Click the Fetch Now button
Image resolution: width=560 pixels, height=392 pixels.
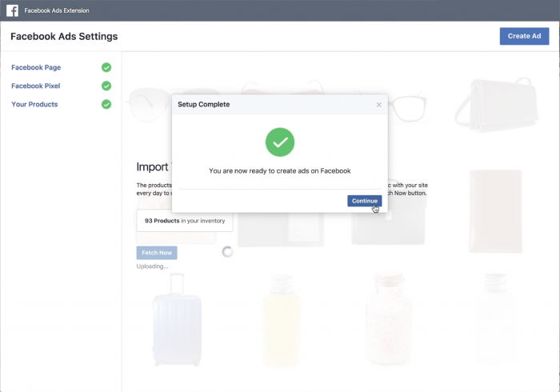[x=157, y=253]
